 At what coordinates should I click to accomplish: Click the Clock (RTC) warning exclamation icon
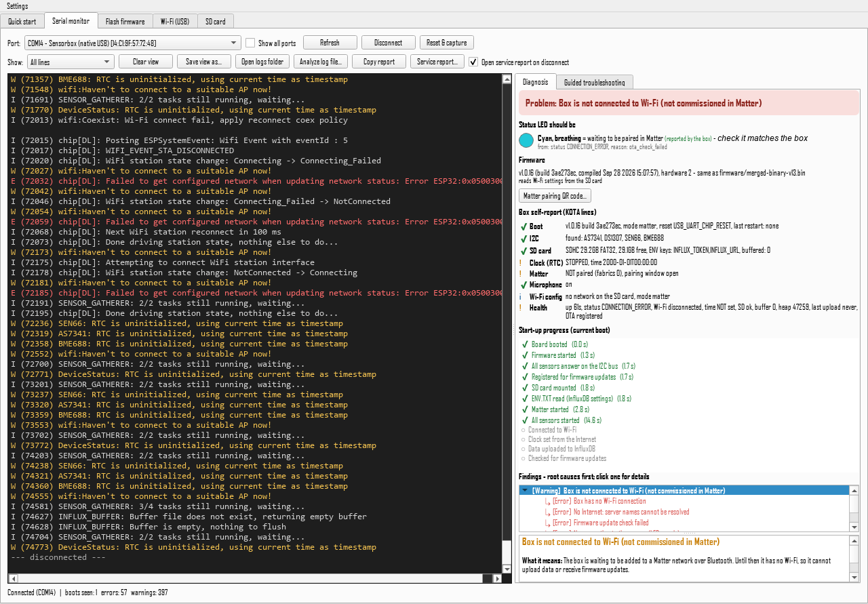pos(521,262)
